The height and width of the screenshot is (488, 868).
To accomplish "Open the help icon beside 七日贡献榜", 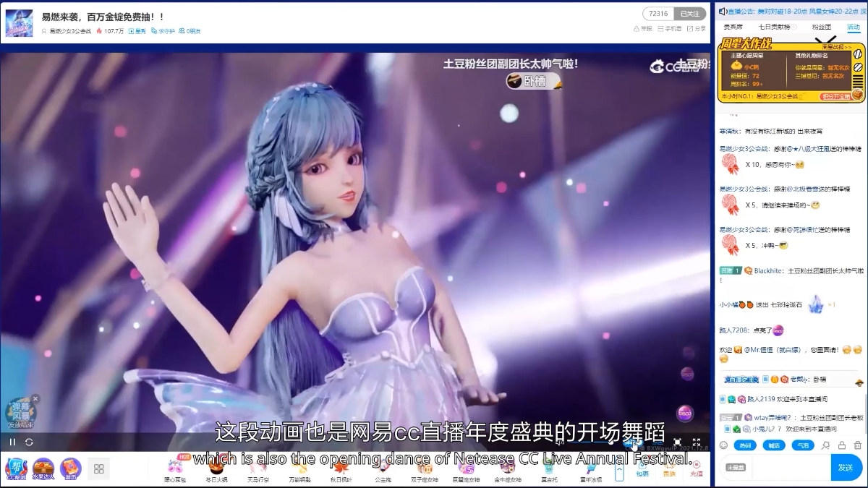I will 792,27.
